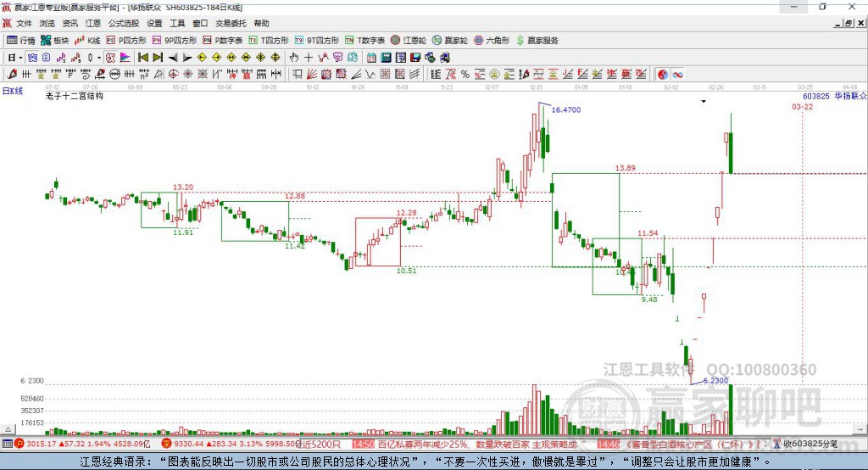Jump to first bar icon

[x=143, y=58]
